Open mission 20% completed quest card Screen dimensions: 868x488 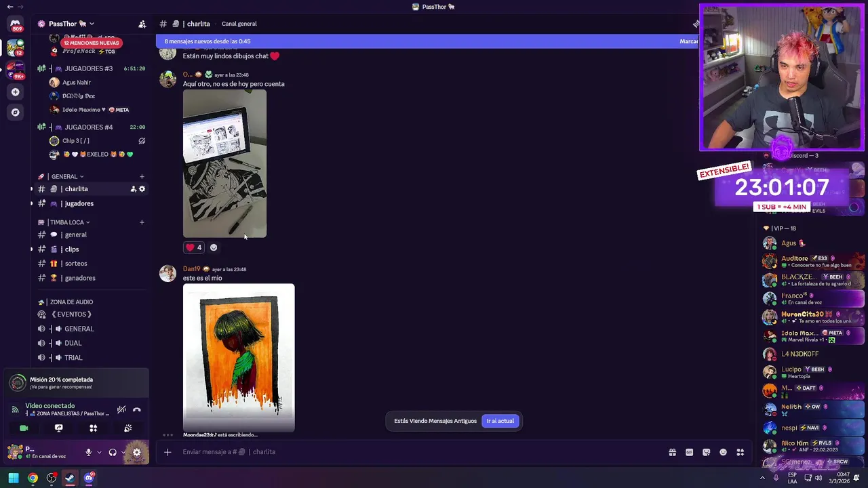(x=75, y=383)
